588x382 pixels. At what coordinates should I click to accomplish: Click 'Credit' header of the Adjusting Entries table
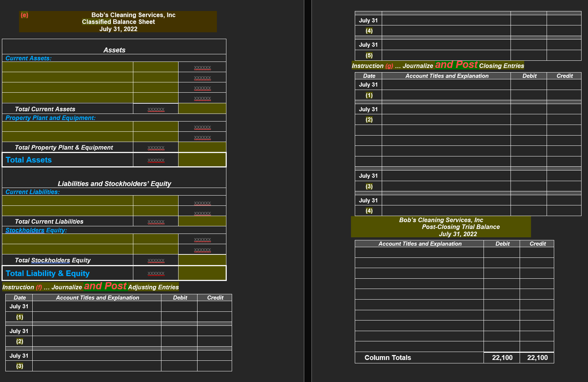[x=215, y=298]
